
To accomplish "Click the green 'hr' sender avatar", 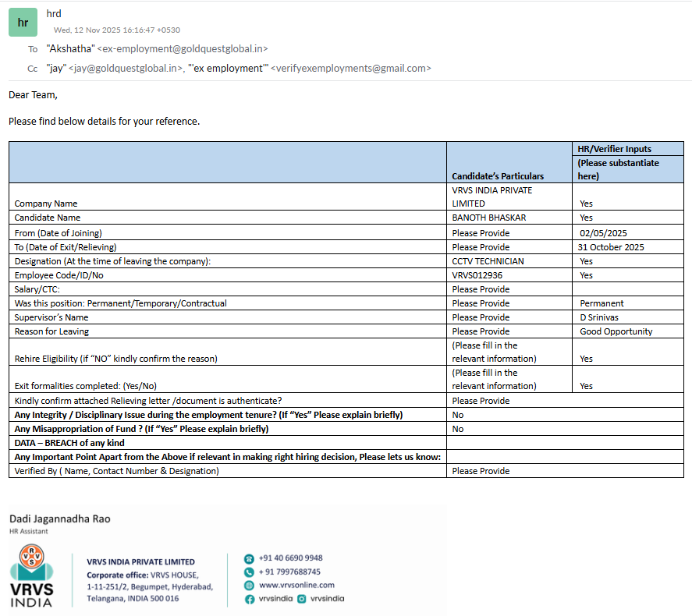I will coord(23,23).
